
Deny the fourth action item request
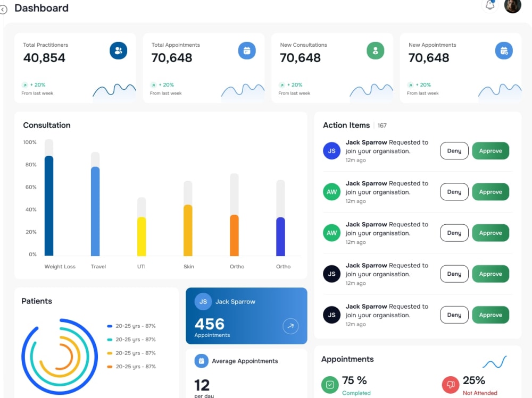(454, 274)
